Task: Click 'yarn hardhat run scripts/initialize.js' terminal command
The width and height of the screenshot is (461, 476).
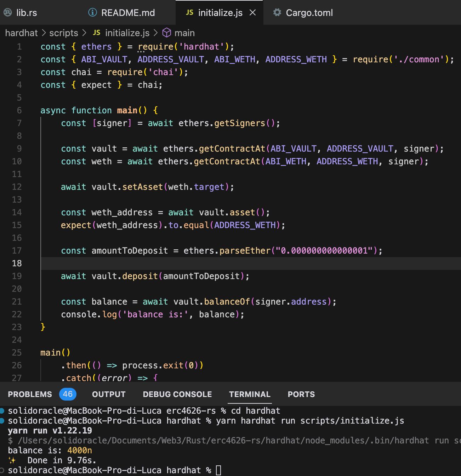Action: (x=310, y=421)
